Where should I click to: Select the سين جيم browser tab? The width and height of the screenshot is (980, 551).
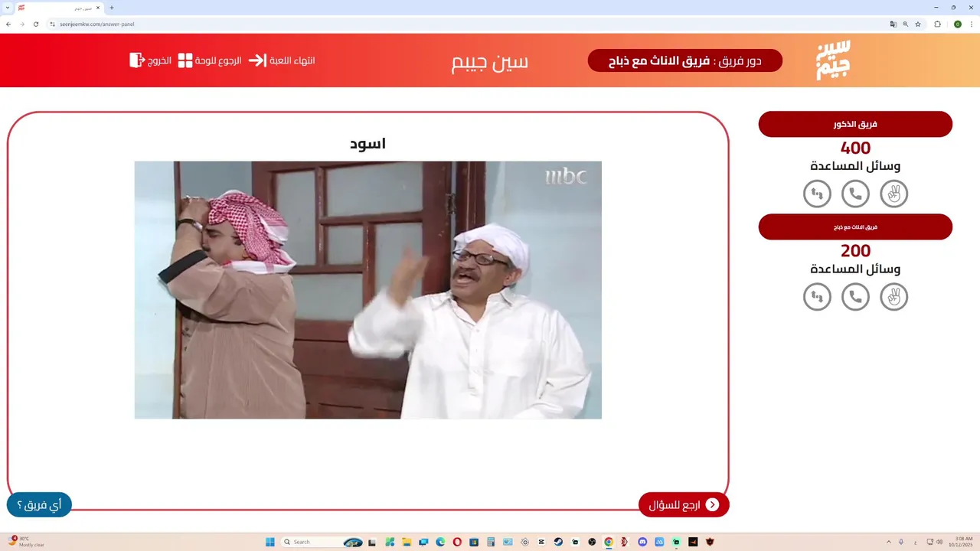click(59, 8)
